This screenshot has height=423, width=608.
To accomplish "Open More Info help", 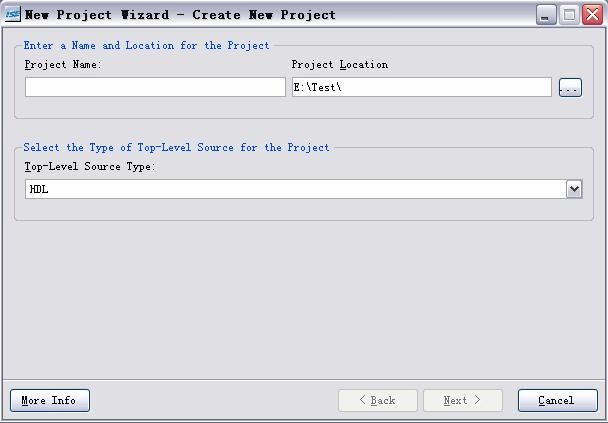I will [50, 401].
